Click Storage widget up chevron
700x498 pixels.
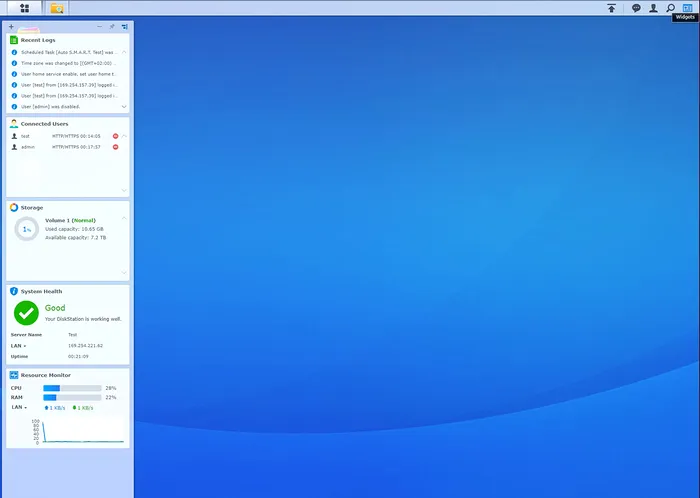(x=124, y=218)
